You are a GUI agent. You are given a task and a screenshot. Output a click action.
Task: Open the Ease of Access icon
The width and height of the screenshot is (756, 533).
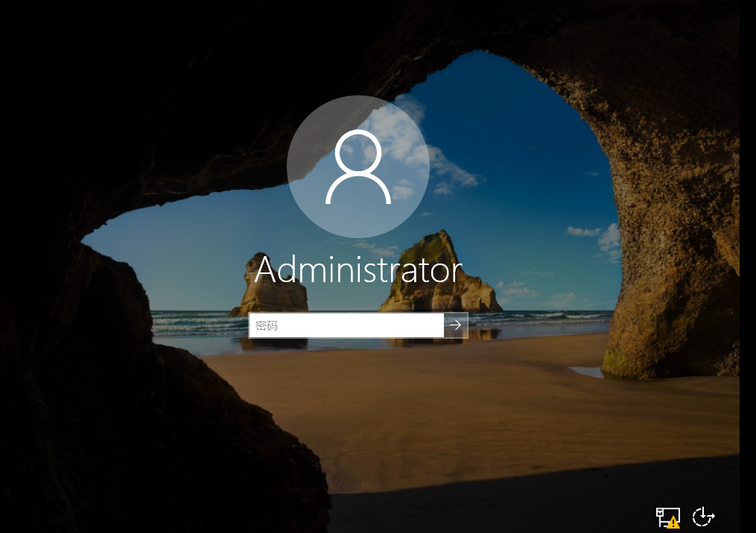(x=703, y=517)
